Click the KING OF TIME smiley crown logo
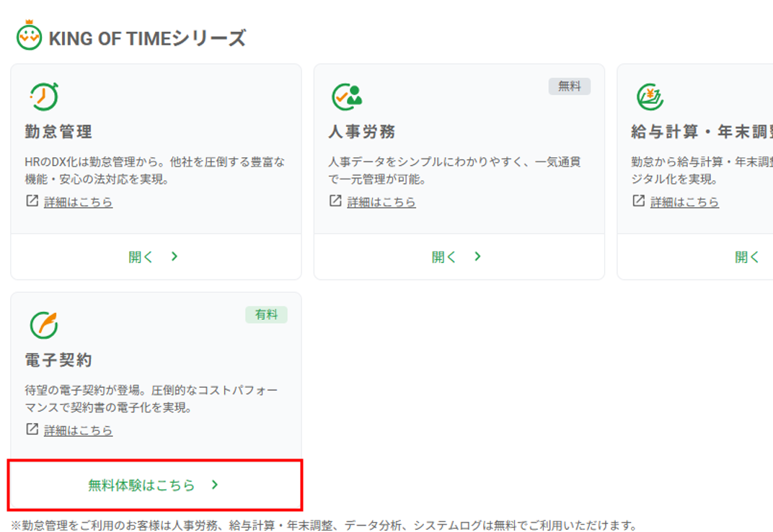This screenshot has height=532, width=773. click(29, 35)
